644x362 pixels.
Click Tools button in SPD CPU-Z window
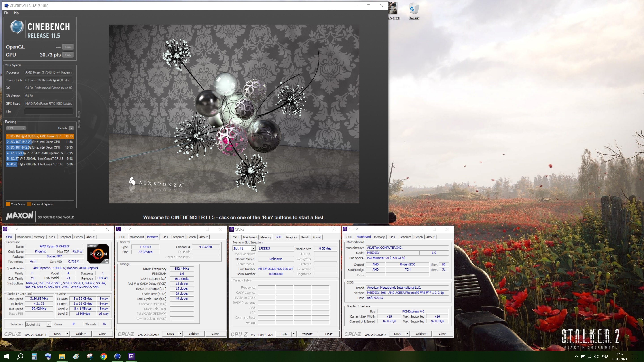tap(284, 334)
